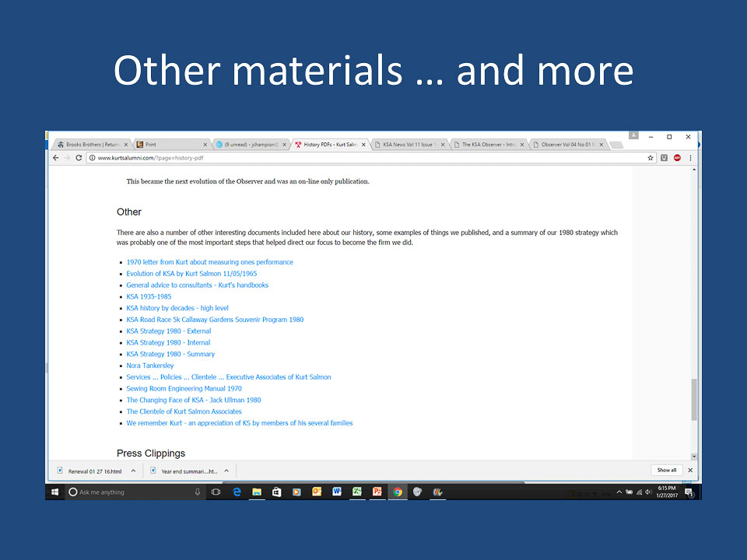Click the page vertical scrollbar thumb
Image resolution: width=747 pixels, height=560 pixels.
[x=694, y=401]
